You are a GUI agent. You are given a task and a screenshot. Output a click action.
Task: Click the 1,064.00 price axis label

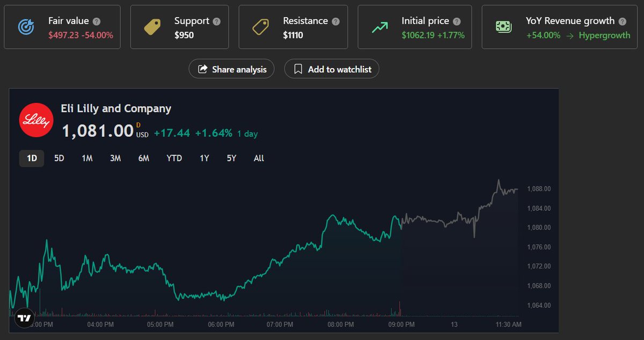539,305
